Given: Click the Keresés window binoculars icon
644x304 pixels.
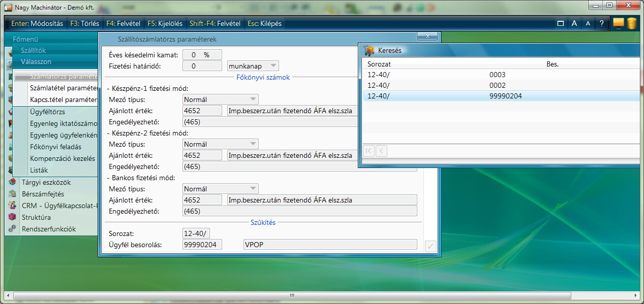Looking at the screenshot, I should pyautogui.click(x=369, y=50).
